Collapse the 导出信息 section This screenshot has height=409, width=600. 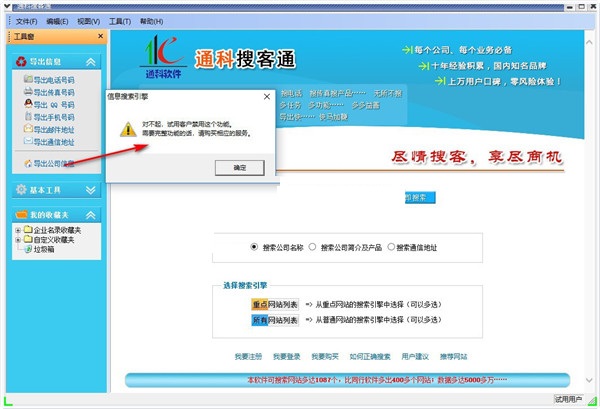91,62
